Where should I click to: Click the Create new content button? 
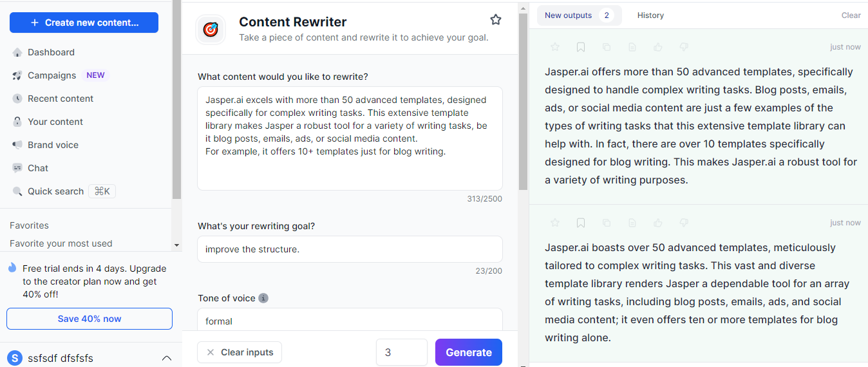pyautogui.click(x=84, y=23)
